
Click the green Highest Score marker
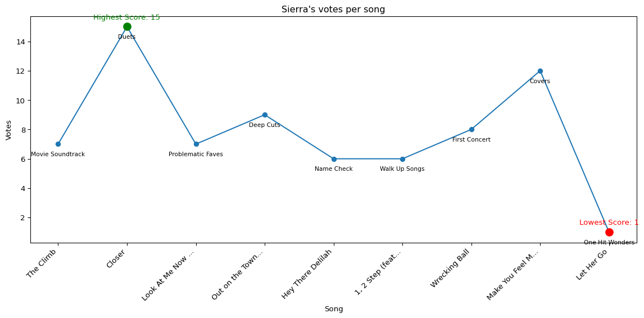(x=127, y=27)
